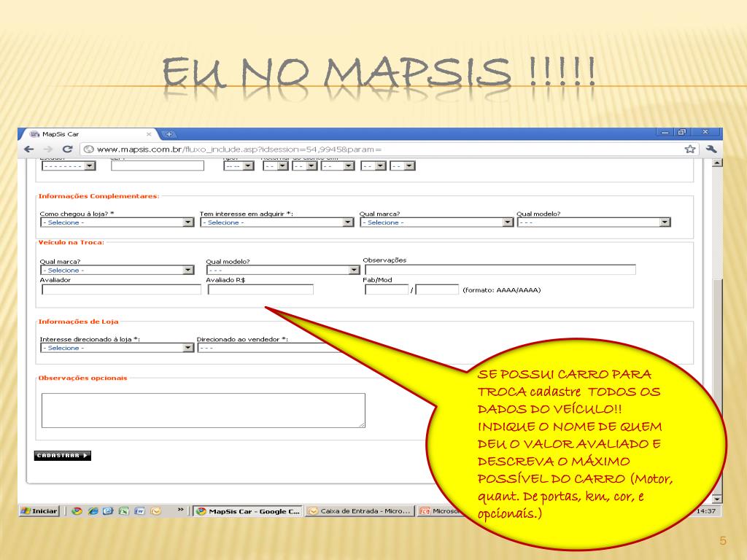
Task: Click the 'Informações Complementares' heading
Action: 98,196
